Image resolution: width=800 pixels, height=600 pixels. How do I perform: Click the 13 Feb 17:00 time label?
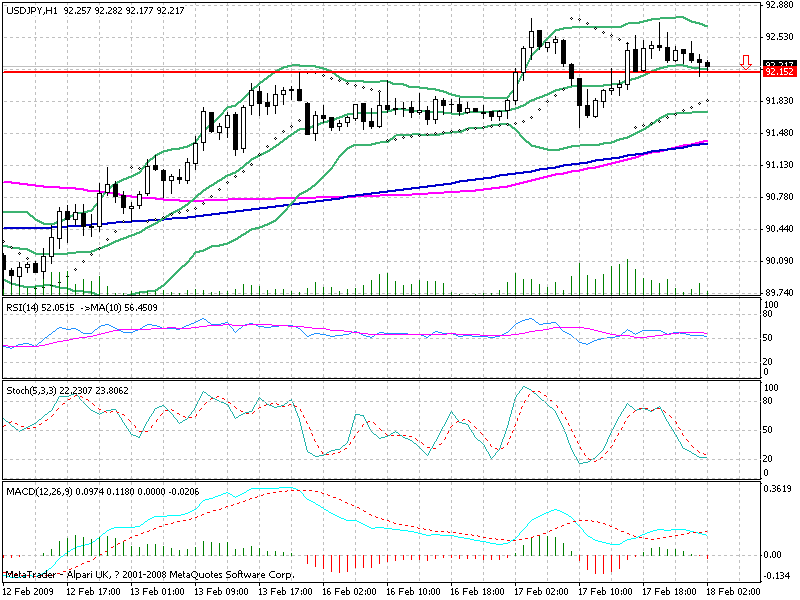click(x=285, y=592)
